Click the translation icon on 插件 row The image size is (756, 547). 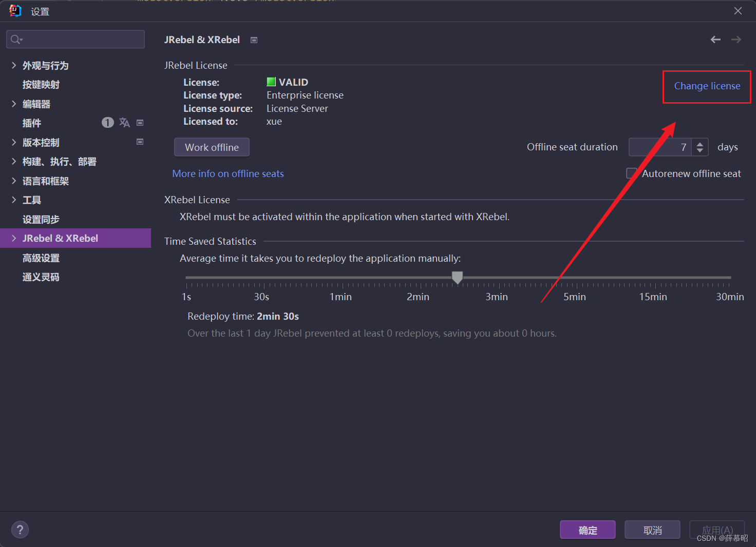(x=124, y=122)
